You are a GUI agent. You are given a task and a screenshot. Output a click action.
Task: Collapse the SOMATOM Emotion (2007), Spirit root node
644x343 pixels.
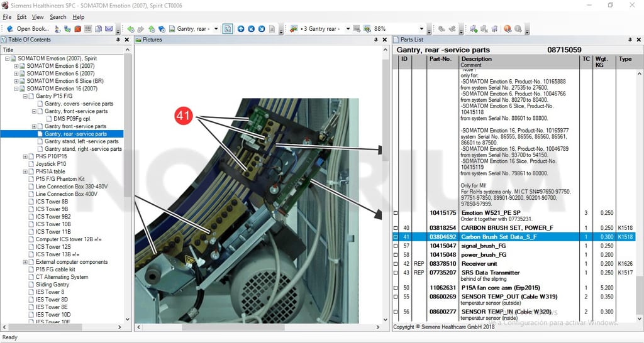[x=7, y=58]
